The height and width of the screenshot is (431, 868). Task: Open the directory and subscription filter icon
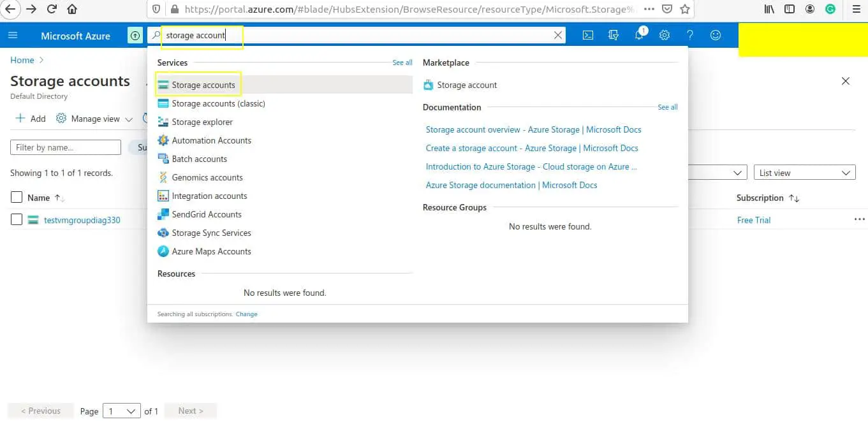pyautogui.click(x=613, y=35)
